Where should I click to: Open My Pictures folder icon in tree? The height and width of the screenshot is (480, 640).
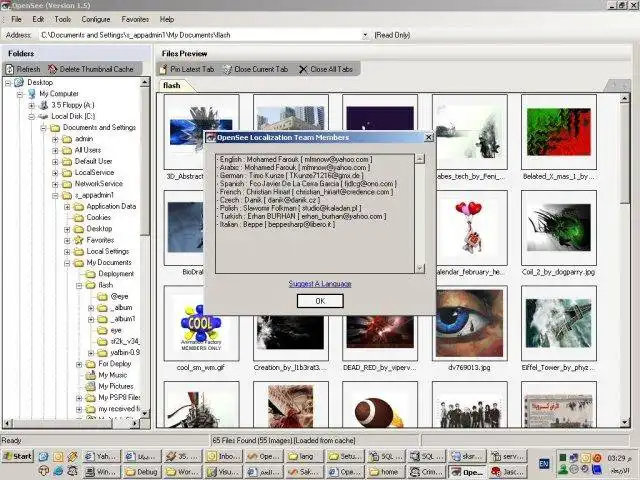click(x=91, y=386)
